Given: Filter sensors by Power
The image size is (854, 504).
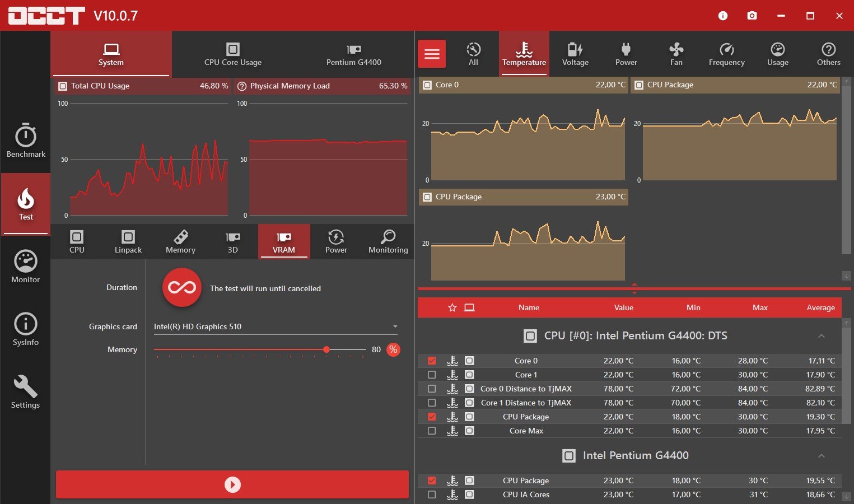Looking at the screenshot, I should 626,54.
